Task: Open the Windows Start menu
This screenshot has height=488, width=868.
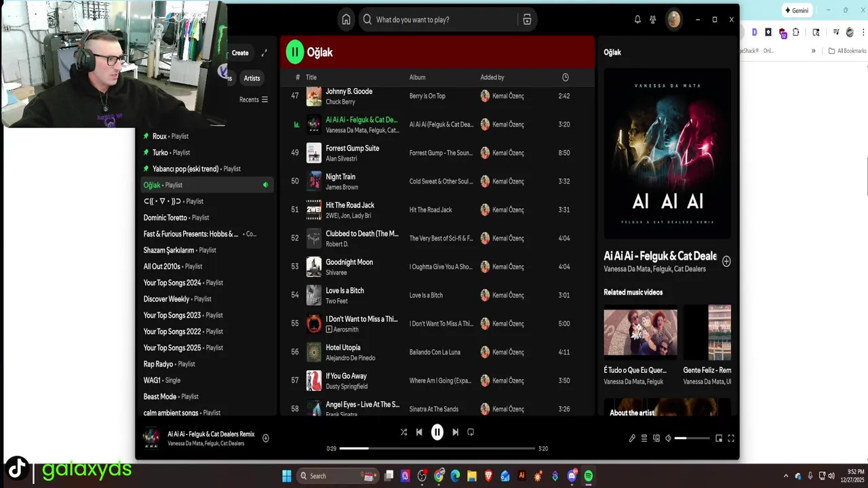Action: pos(287,476)
